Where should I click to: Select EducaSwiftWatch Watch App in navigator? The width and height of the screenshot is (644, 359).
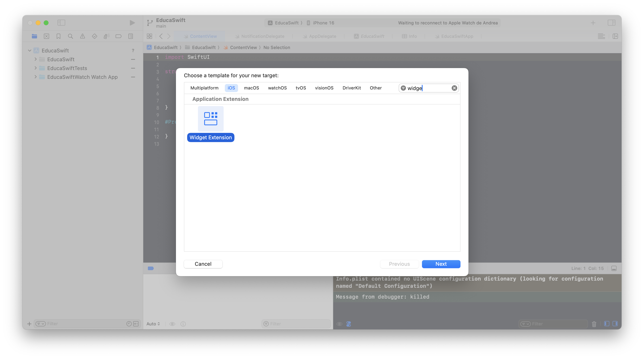[x=82, y=77]
